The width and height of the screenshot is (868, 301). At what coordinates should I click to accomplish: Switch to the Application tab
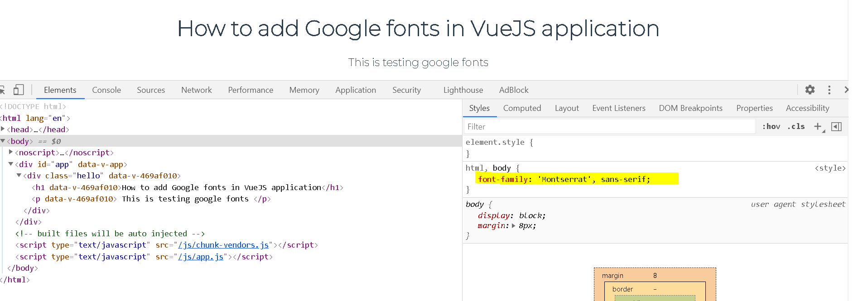tap(356, 90)
